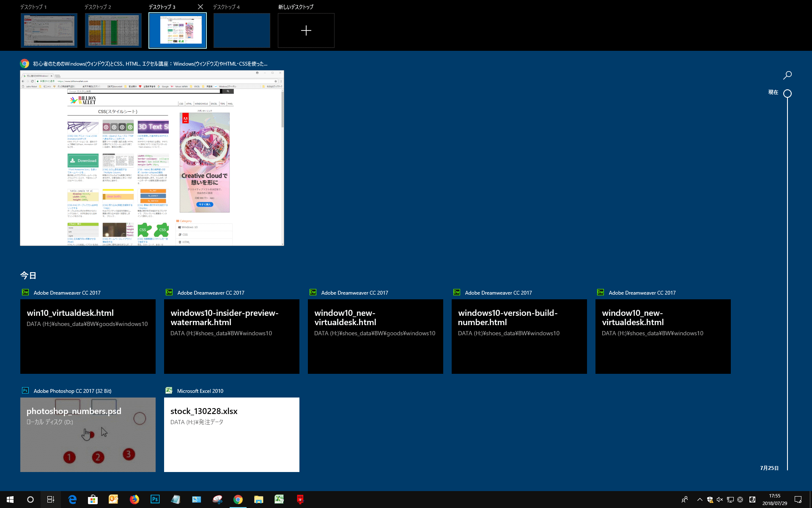Open Microsoft Store from the taskbar

click(93, 500)
